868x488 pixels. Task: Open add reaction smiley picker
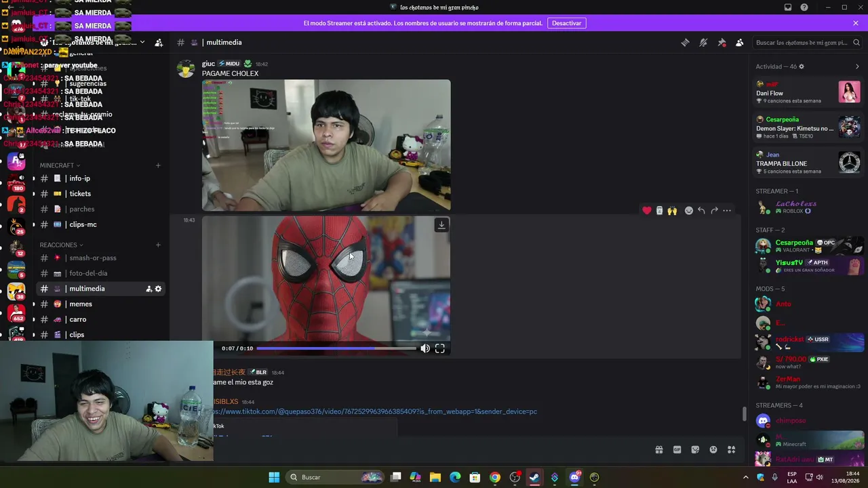tap(689, 211)
